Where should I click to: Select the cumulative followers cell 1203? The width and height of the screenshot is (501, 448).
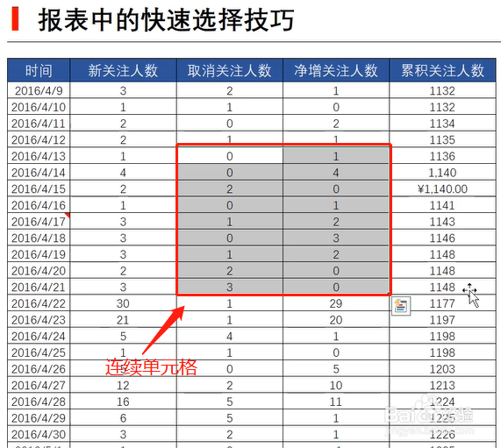(x=442, y=369)
